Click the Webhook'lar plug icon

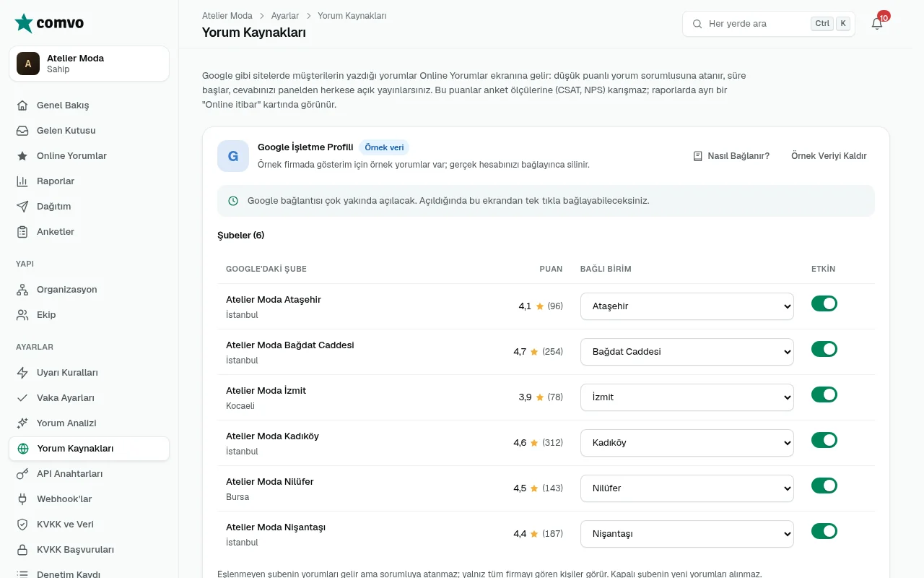(22, 499)
